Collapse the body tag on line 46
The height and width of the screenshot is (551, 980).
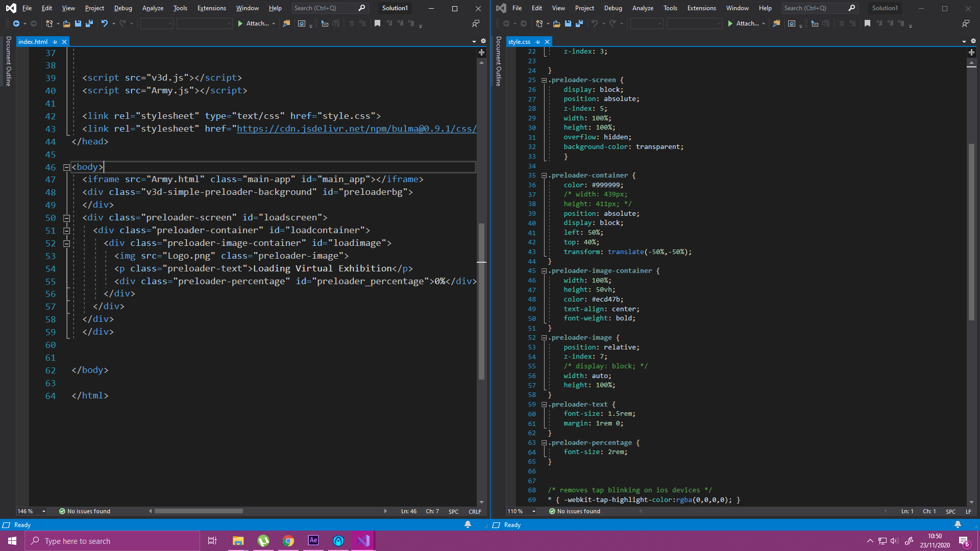tap(66, 167)
